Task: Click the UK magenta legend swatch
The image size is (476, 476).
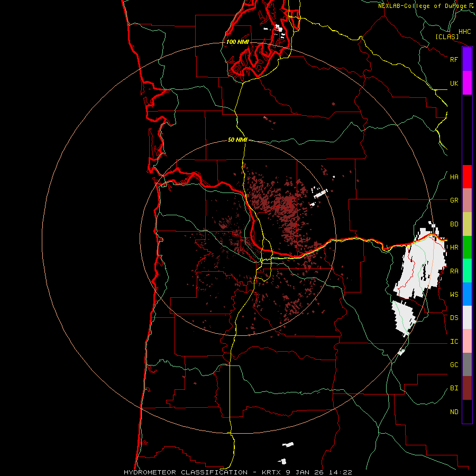Action: coord(467,83)
